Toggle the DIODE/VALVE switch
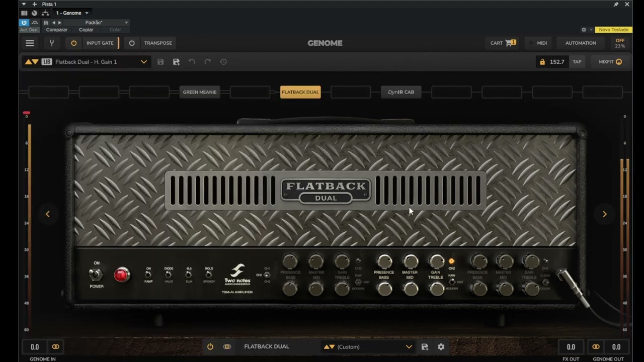The image size is (644, 362). (169, 275)
